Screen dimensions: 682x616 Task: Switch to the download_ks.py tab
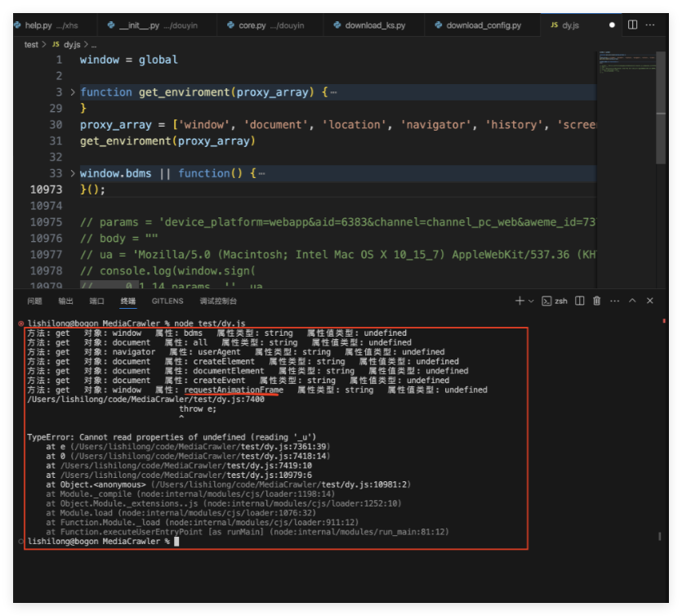(x=374, y=25)
